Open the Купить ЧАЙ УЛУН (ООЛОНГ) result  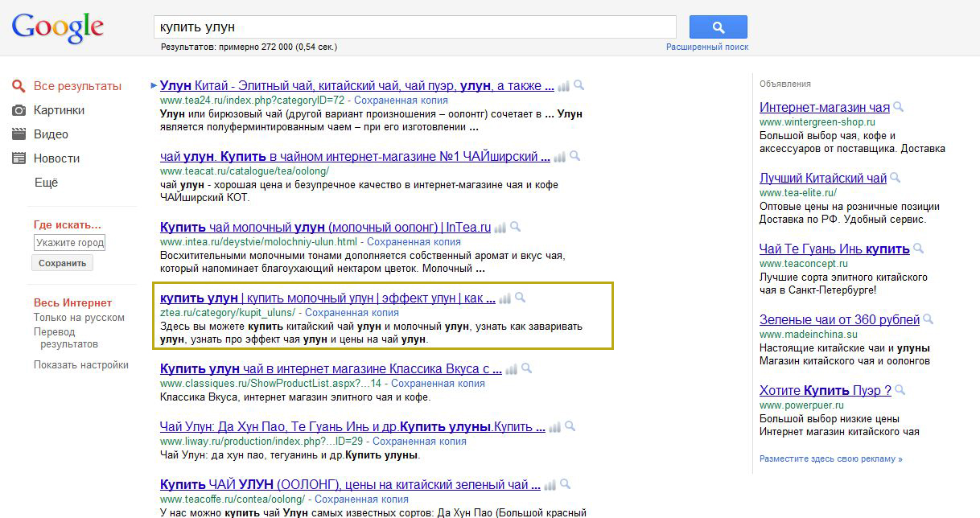350,485
